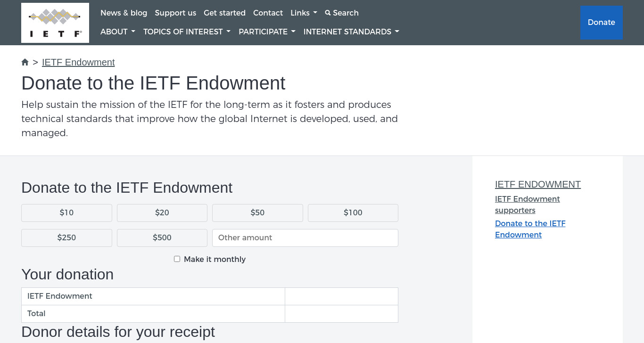The width and height of the screenshot is (644, 343).
Task: Click the blue Donate button
Action: pos(602,23)
